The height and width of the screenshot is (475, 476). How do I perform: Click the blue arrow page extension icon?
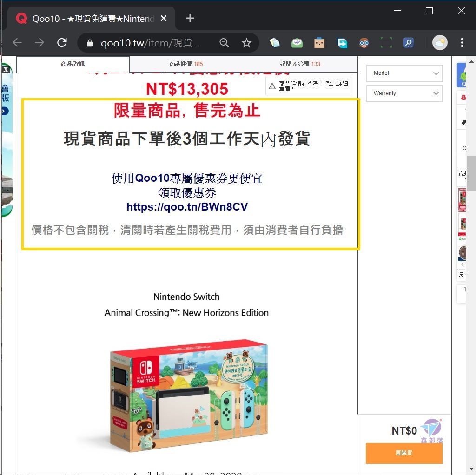coord(342,43)
